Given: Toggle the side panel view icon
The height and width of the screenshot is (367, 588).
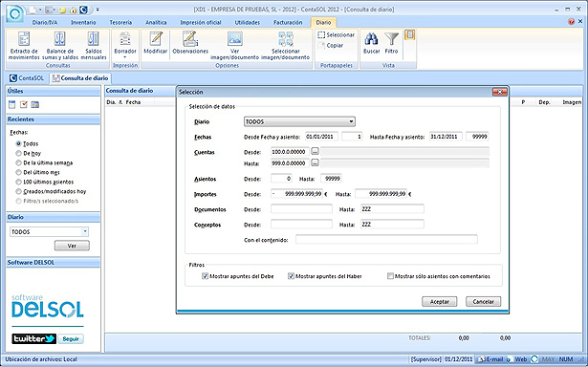Looking at the screenshot, I should (409, 35).
